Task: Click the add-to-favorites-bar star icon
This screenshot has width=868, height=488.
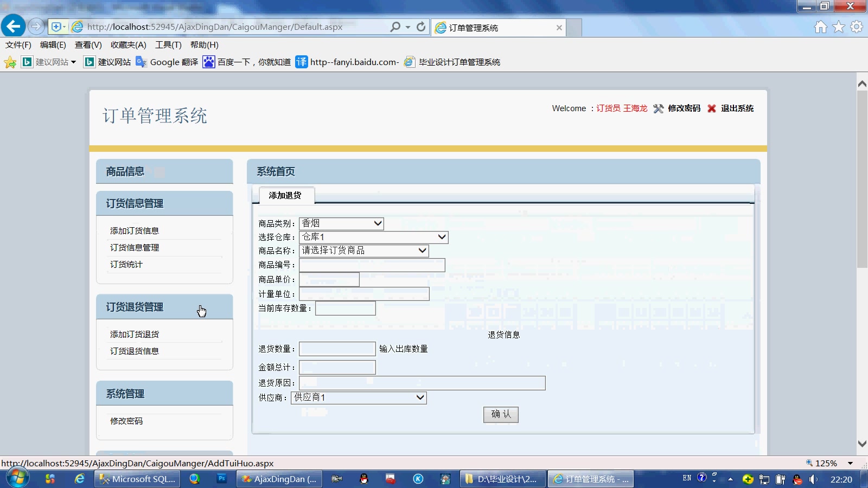Action: [x=10, y=62]
